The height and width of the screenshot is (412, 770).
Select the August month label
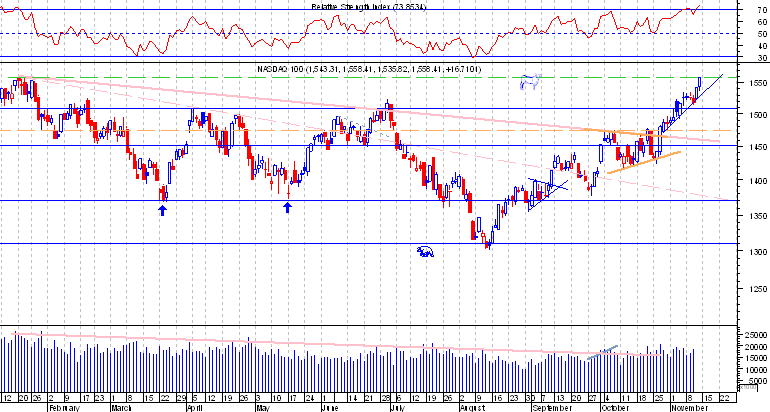tap(472, 408)
